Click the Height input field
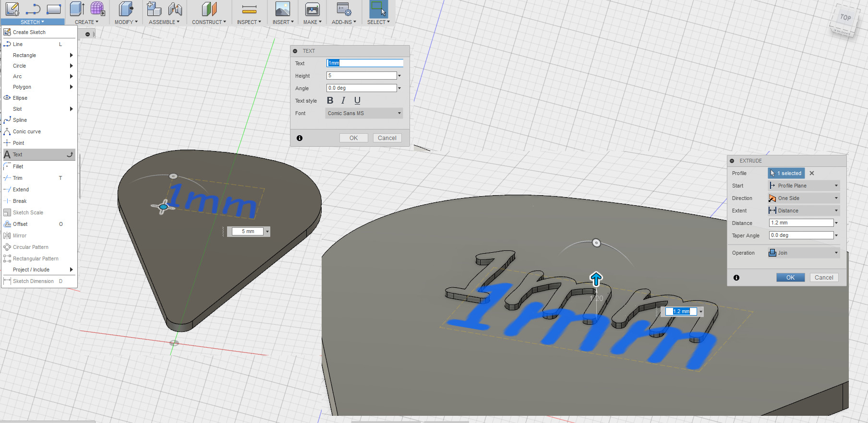 click(x=362, y=76)
